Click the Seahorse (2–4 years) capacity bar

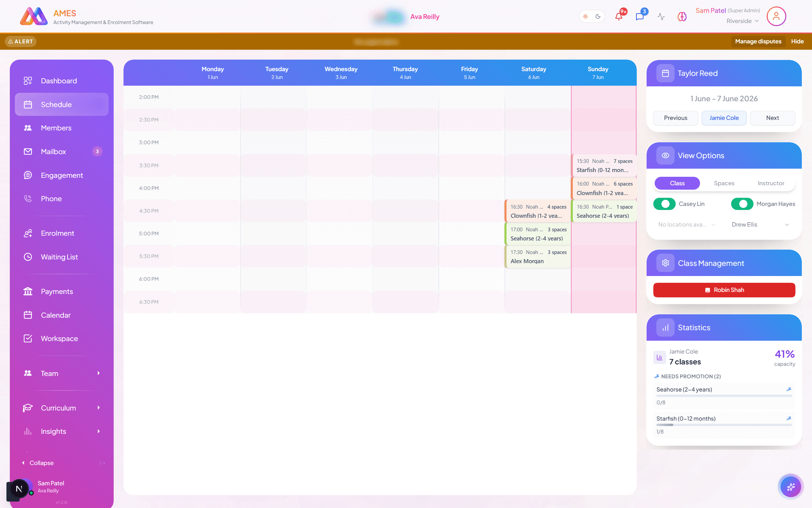click(724, 396)
